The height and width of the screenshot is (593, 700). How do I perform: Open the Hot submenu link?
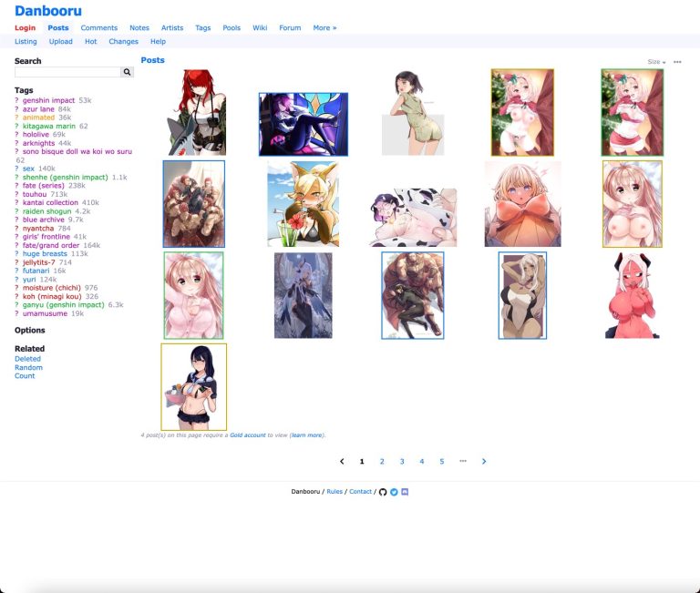click(90, 42)
